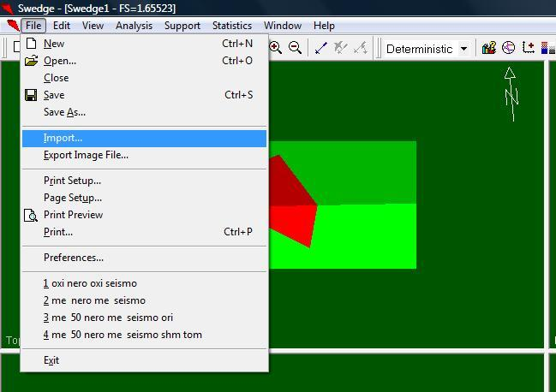
Task: Open Print Setup... from File menu
Action: click(144, 181)
